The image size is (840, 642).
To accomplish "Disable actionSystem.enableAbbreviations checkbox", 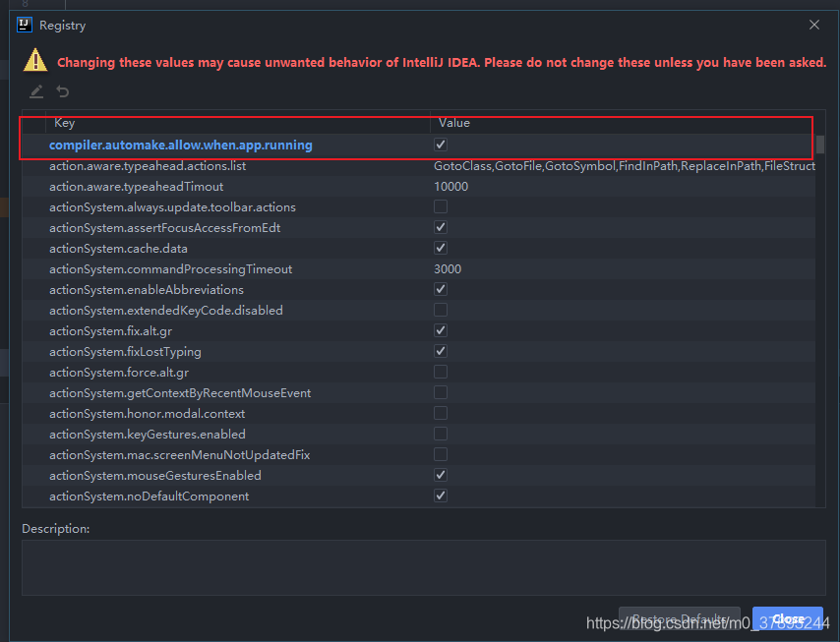I will click(x=441, y=289).
